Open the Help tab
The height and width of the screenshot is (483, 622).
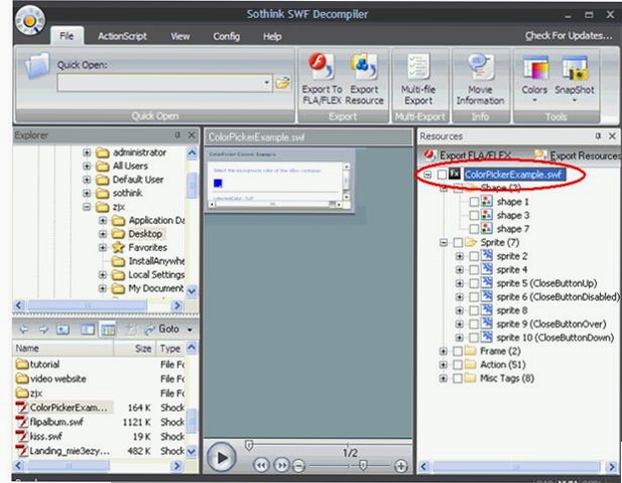(272, 36)
